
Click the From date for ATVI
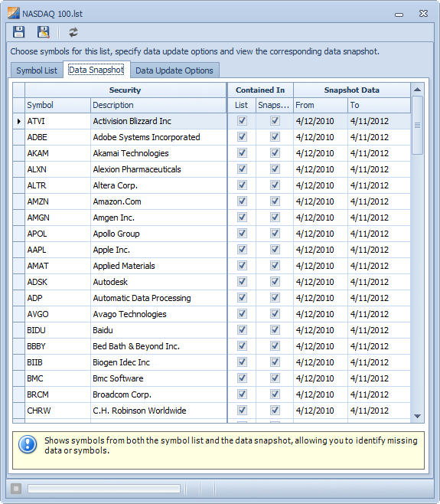pos(321,121)
